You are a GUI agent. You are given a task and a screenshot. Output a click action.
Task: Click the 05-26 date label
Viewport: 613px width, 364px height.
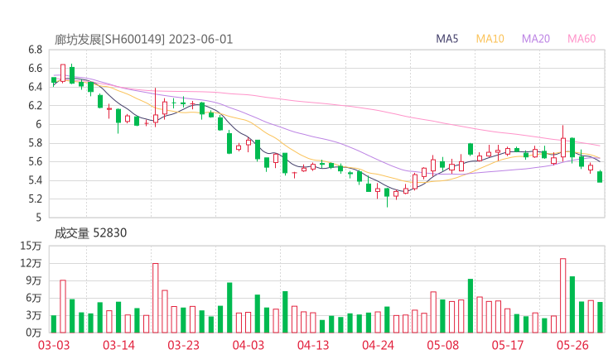tap(572, 345)
